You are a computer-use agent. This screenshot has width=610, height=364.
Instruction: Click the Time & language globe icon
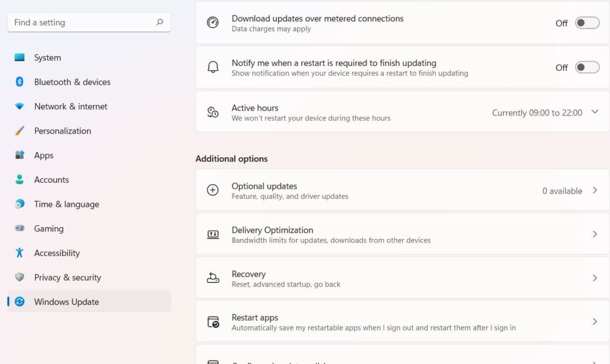pyautogui.click(x=20, y=204)
